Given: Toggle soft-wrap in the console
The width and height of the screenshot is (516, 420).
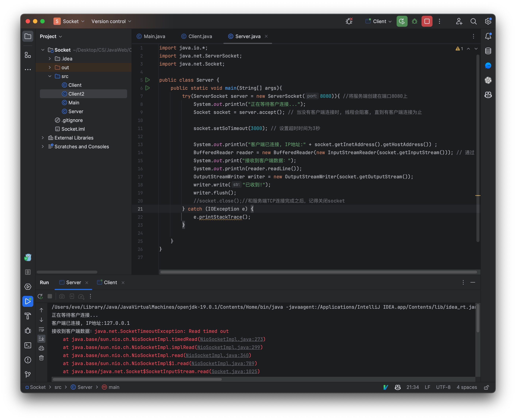Looking at the screenshot, I should [41, 330].
